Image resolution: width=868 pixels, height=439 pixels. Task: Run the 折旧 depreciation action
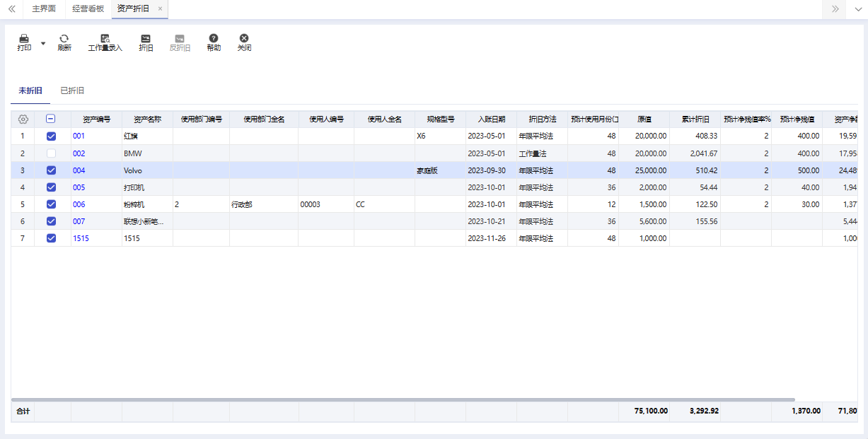146,38
